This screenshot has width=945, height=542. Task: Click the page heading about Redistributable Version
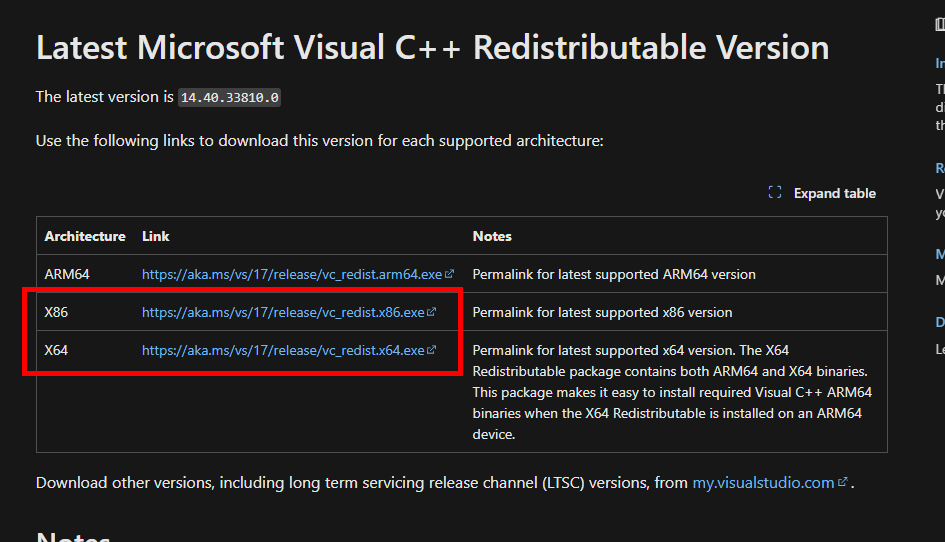(432, 47)
